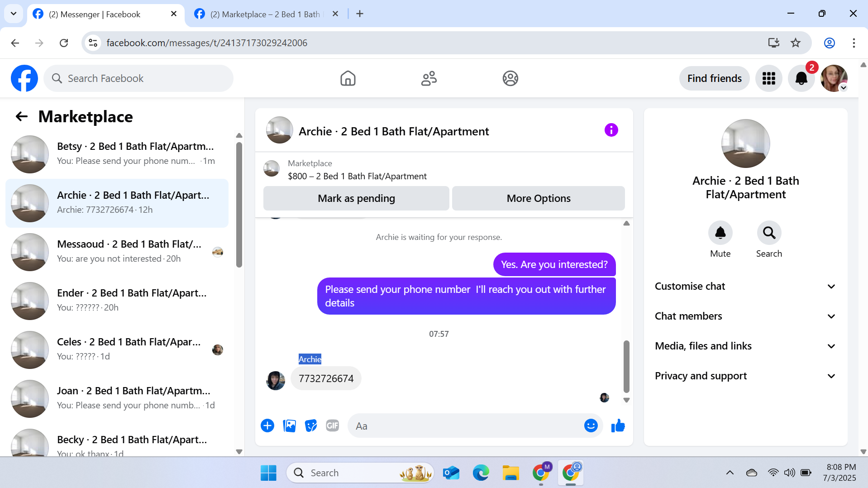Expand Media, files and links section

tap(745, 346)
